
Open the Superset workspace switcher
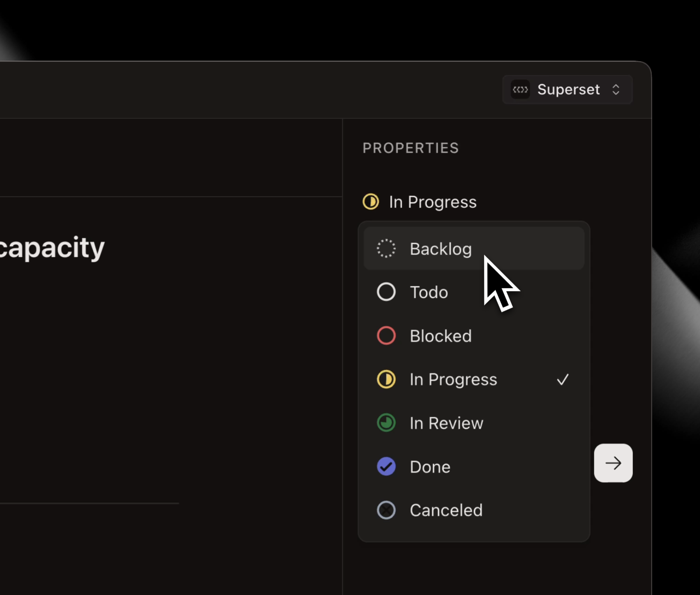567,89
